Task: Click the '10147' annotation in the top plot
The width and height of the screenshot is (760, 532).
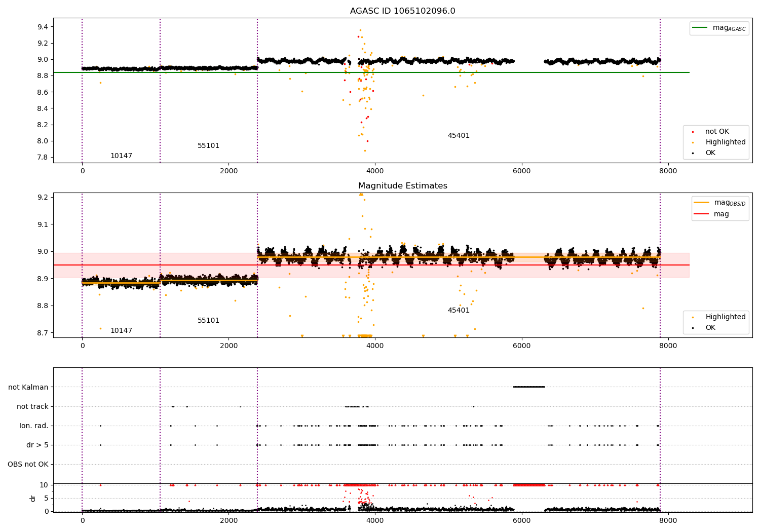Action: (x=121, y=156)
